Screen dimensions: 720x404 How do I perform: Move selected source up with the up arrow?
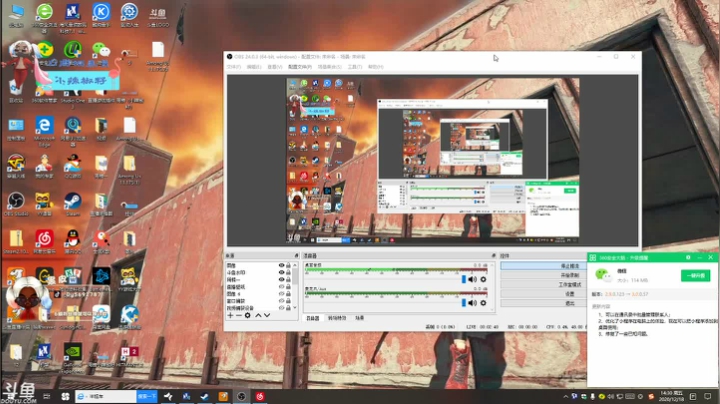(258, 315)
